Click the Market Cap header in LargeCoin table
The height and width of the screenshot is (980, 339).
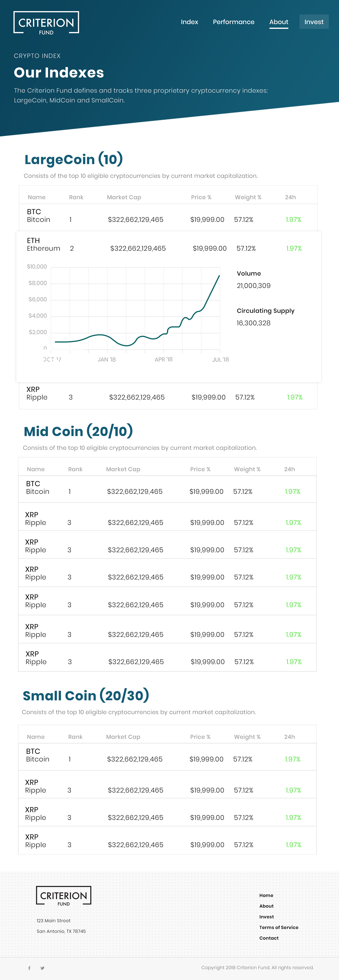pyautogui.click(x=124, y=197)
